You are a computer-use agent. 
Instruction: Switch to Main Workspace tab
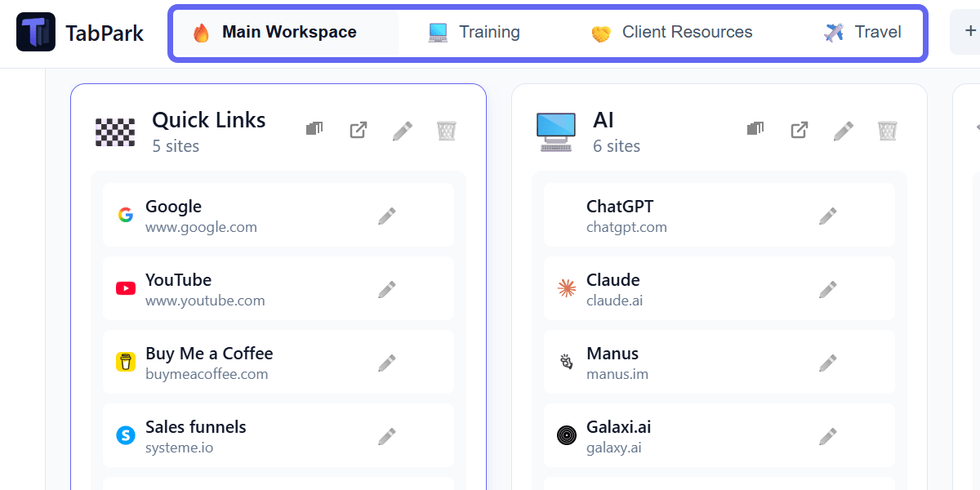pos(287,33)
